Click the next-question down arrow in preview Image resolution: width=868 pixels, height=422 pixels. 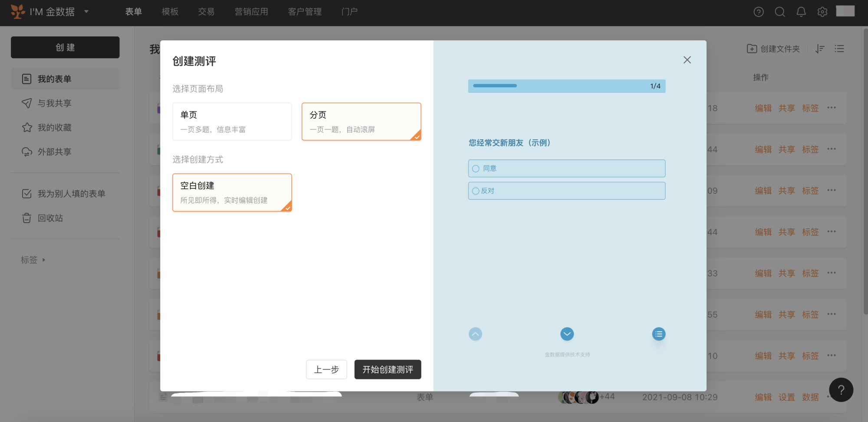pyautogui.click(x=567, y=334)
